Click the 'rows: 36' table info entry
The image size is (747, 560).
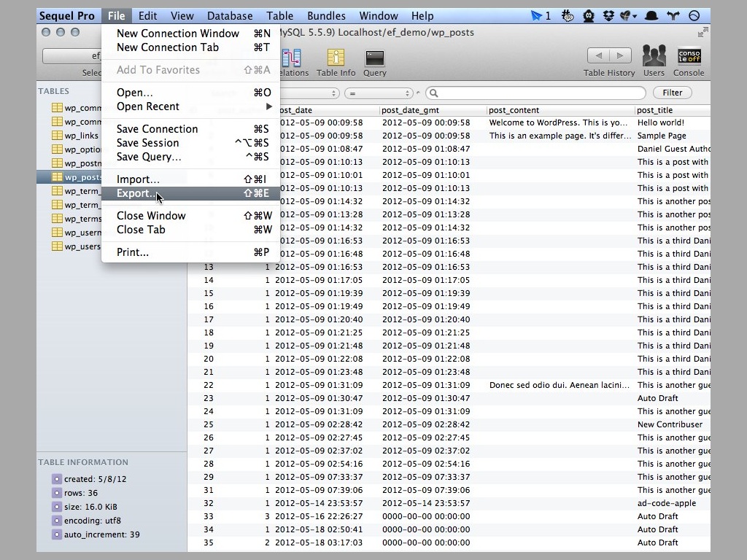(x=80, y=492)
